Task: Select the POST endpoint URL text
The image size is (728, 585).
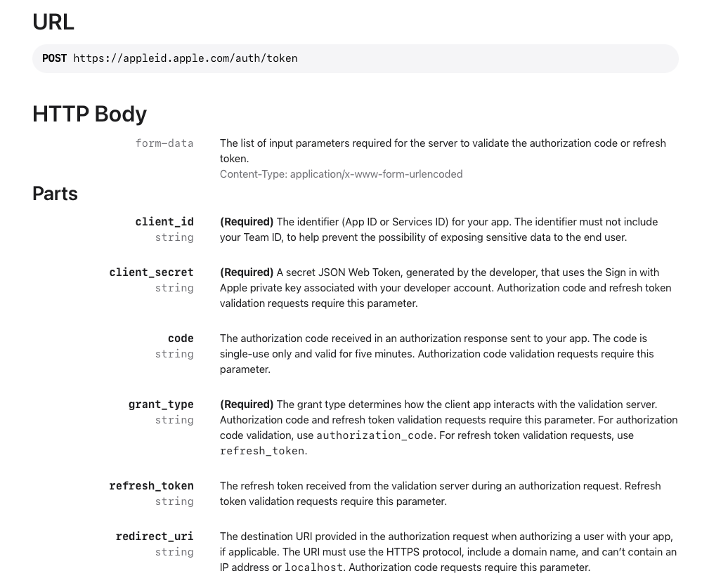Action: (x=186, y=58)
